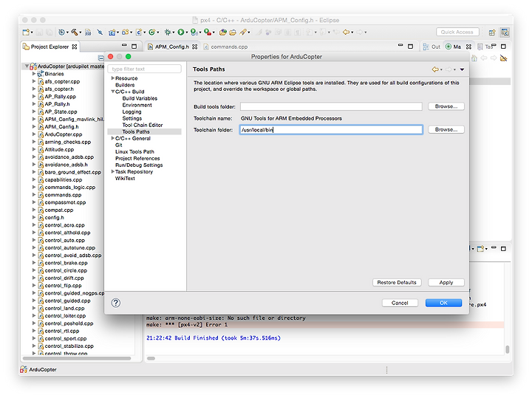Collapse the C/C++ Build category
Screen dimensions: 532x398
point(112,92)
